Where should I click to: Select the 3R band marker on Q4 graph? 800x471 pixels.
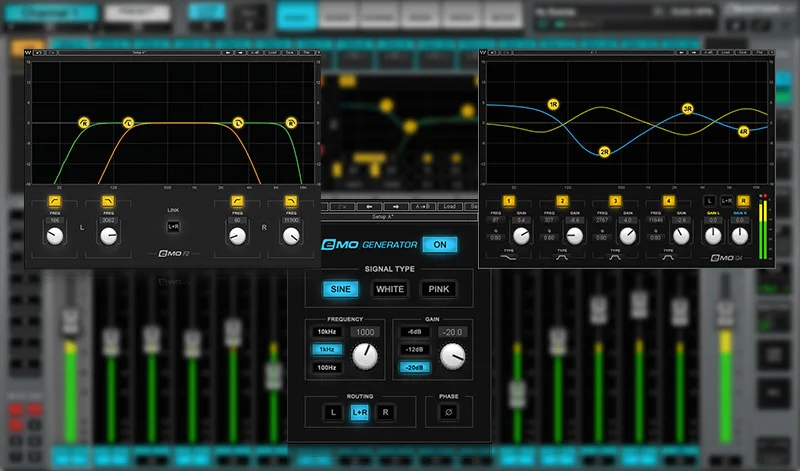click(688, 109)
